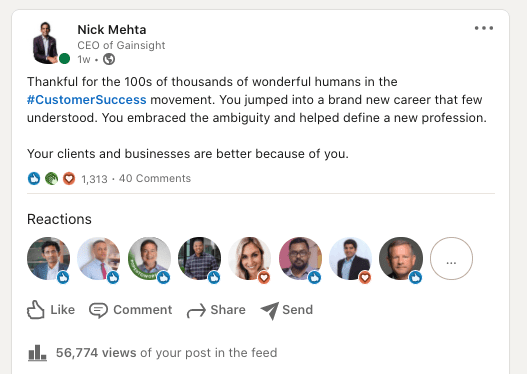This screenshot has width=527, height=374.
Task: Open the three-dot post options menu
Action: point(484,28)
